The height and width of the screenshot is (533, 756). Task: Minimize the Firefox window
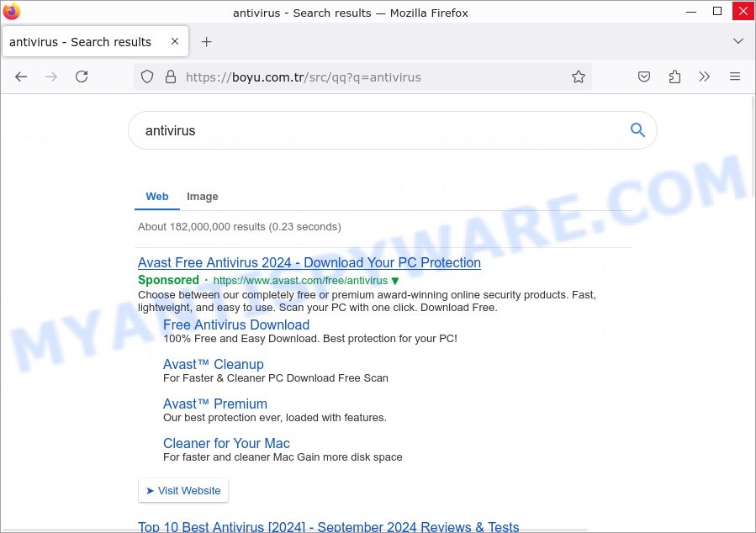coord(691,11)
